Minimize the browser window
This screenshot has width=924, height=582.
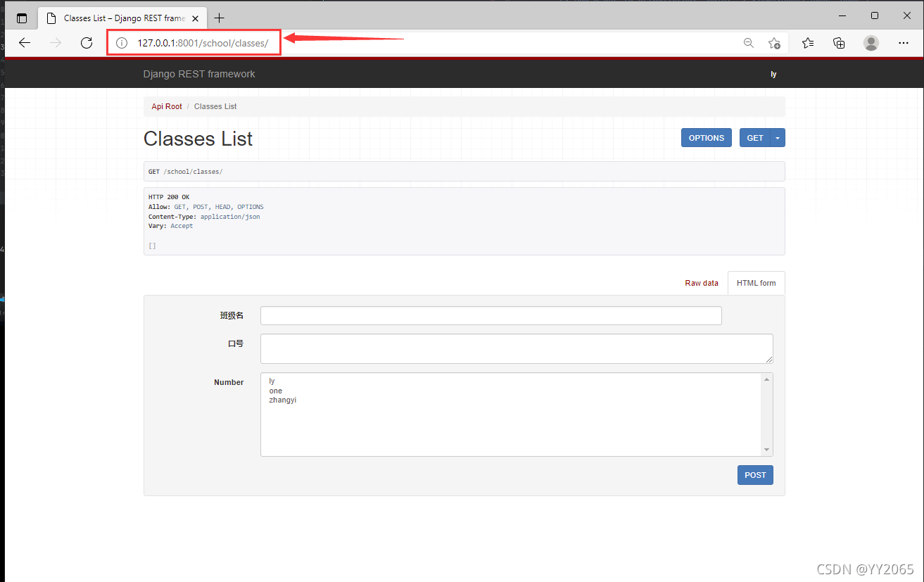(842, 15)
